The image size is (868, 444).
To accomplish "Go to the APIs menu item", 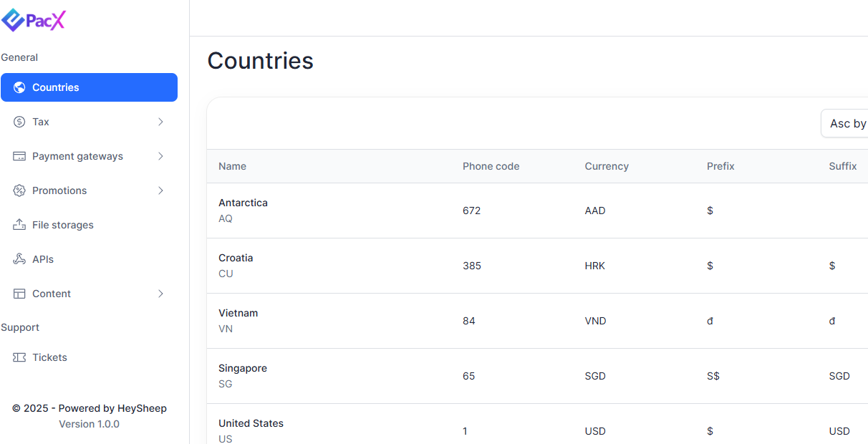I will click(43, 259).
